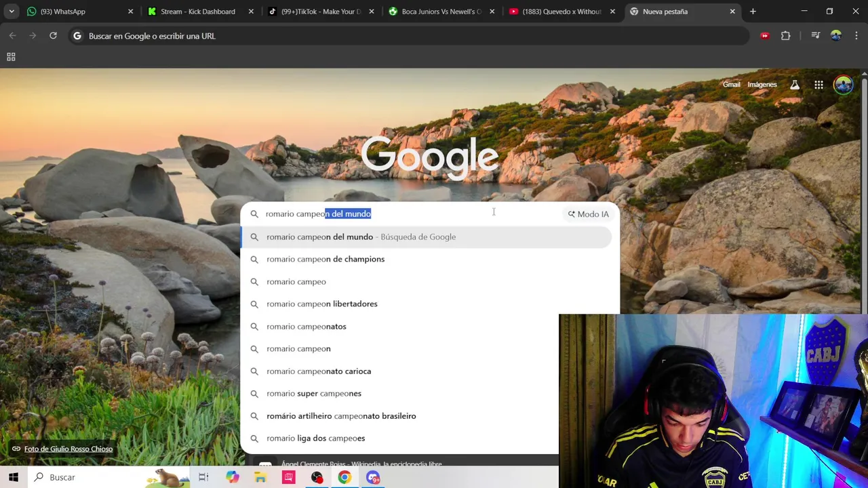This screenshot has height=488, width=868.
Task: Open File Explorer from the taskbar
Action: click(x=260, y=477)
